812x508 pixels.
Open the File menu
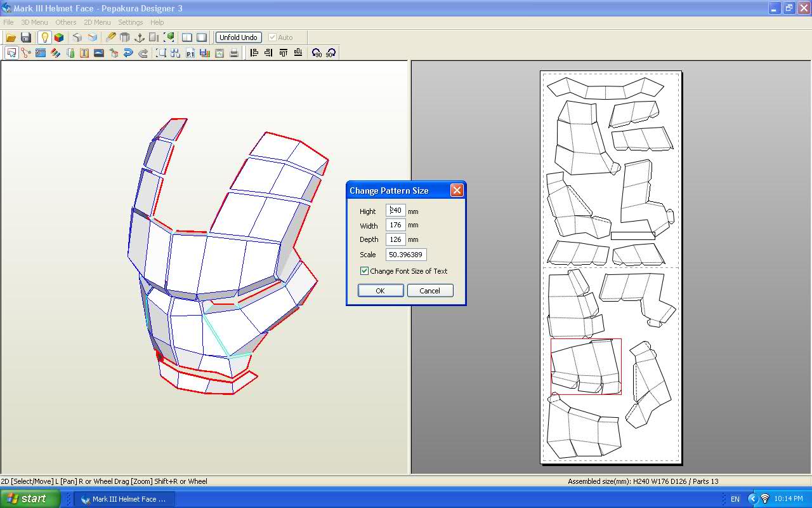point(8,22)
